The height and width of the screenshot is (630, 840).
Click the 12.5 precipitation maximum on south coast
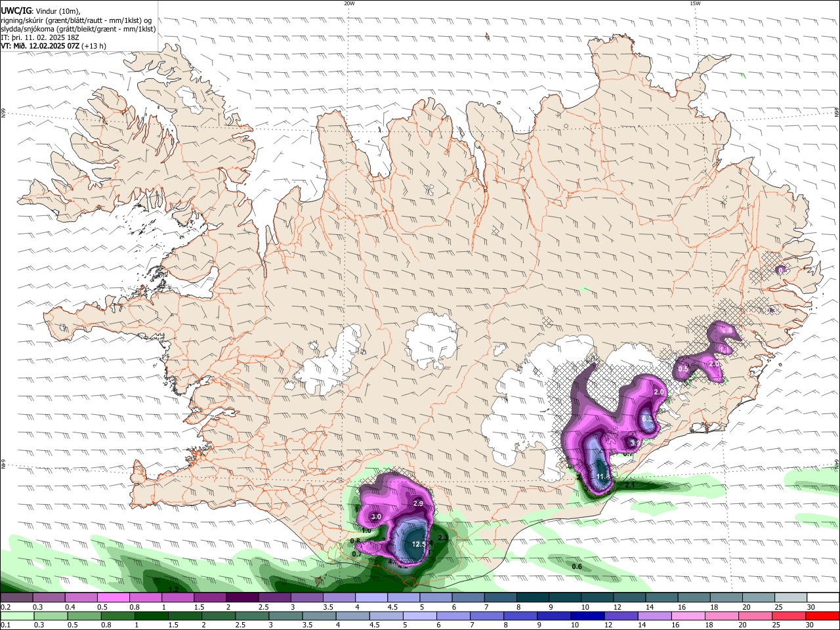point(419,544)
